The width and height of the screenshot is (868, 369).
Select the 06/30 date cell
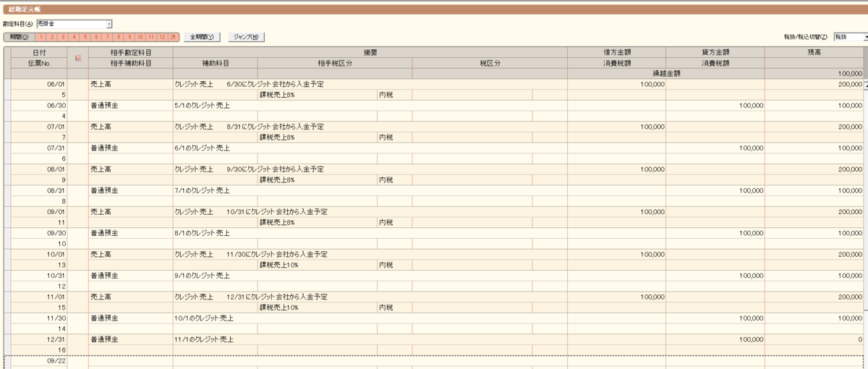[x=39, y=106]
